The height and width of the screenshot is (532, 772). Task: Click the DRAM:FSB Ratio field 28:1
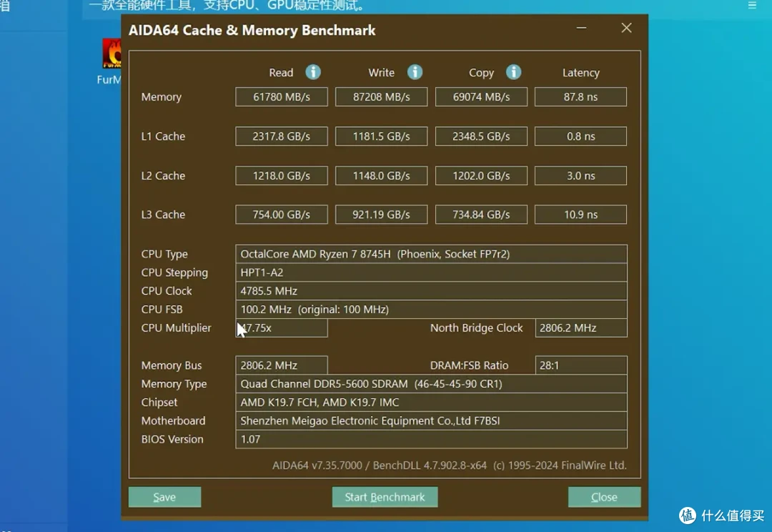pyautogui.click(x=581, y=365)
